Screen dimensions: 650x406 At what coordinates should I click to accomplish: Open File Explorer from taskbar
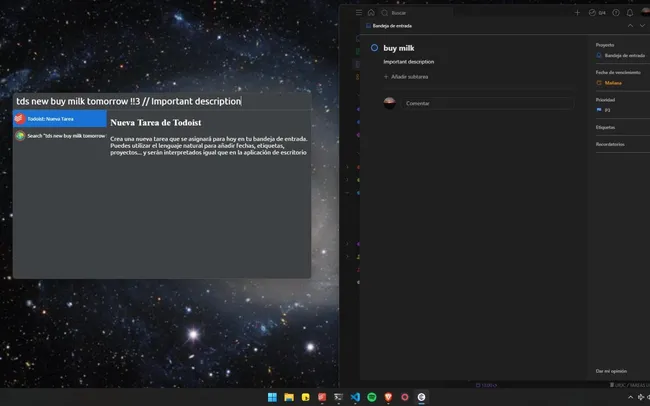(x=289, y=397)
